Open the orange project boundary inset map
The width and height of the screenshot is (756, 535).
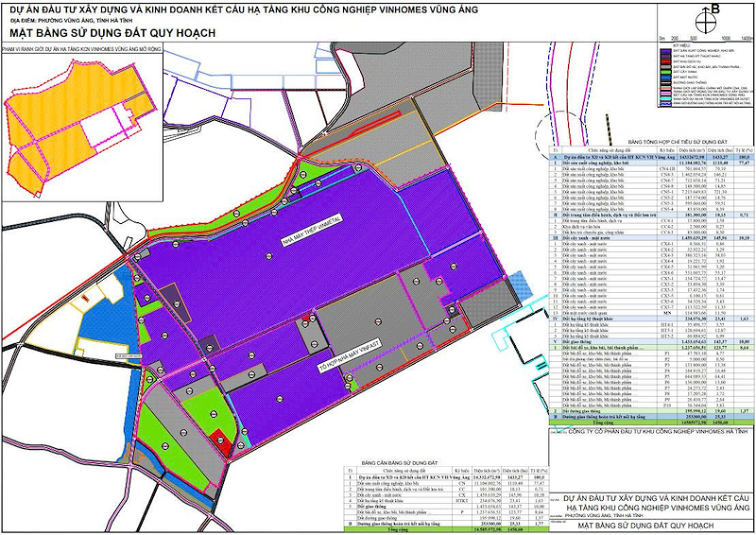coord(82,127)
